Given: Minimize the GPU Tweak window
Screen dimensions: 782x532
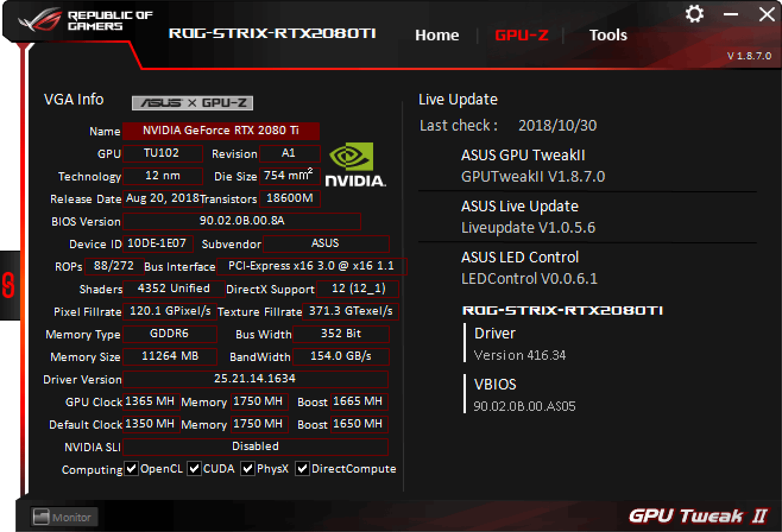Looking at the screenshot, I should pyautogui.click(x=731, y=14).
